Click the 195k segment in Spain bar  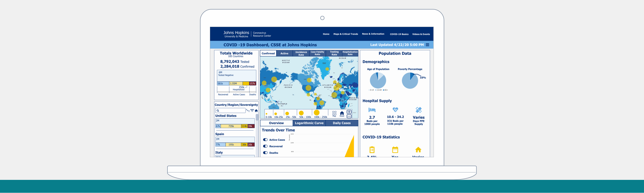pos(233,145)
